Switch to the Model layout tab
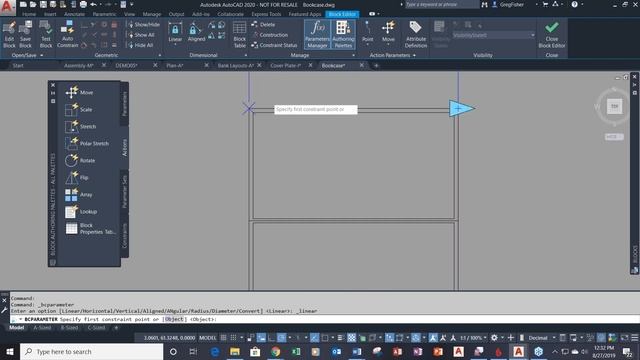 (16, 328)
